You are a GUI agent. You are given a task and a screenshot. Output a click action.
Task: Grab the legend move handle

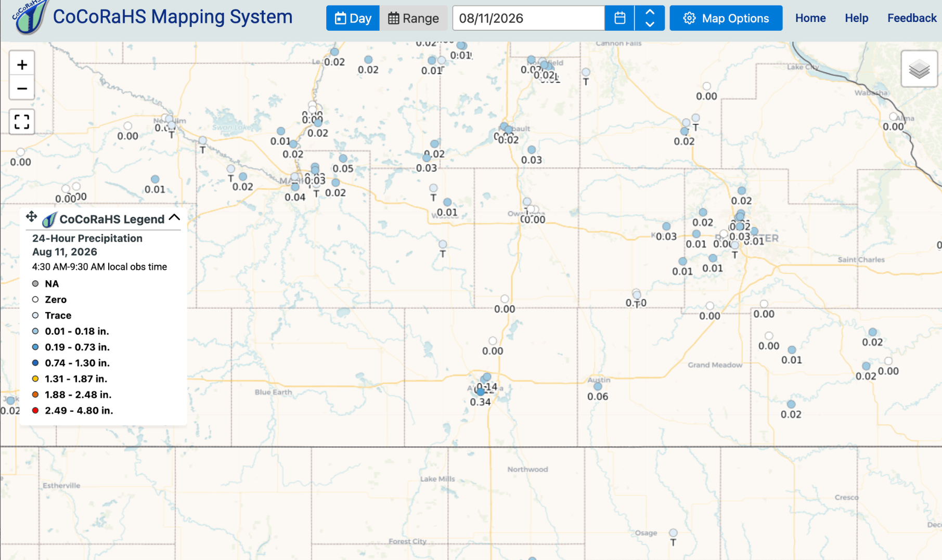(31, 216)
